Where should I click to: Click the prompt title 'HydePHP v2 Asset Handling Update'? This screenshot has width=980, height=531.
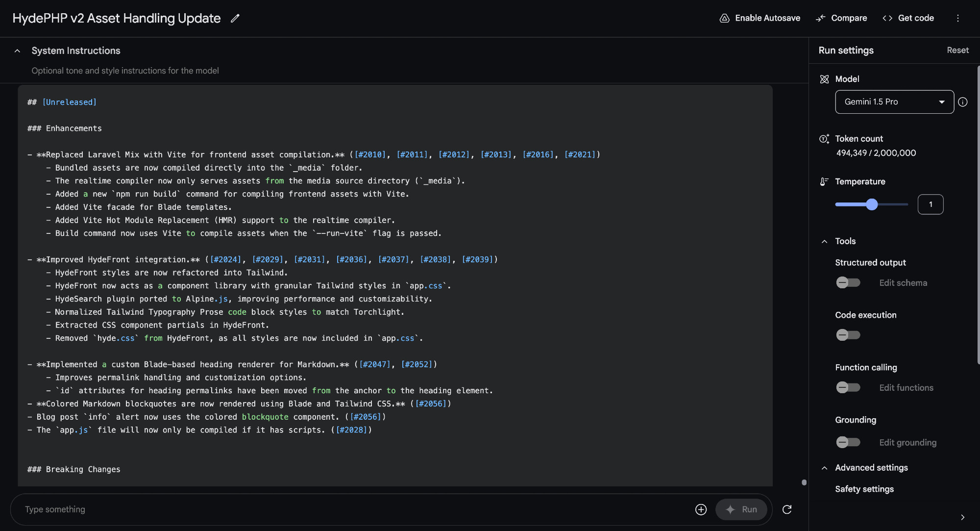coord(117,18)
